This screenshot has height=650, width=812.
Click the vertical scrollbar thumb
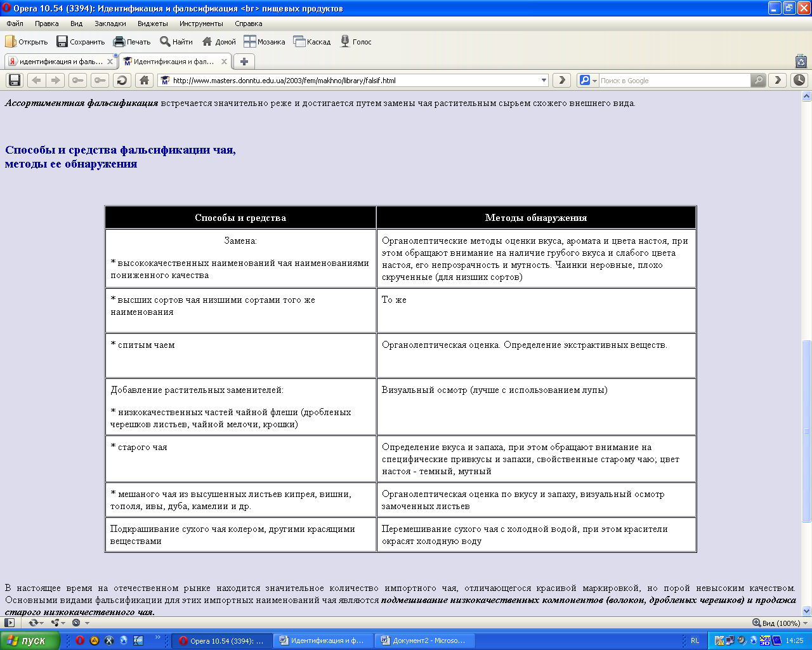tap(807, 431)
